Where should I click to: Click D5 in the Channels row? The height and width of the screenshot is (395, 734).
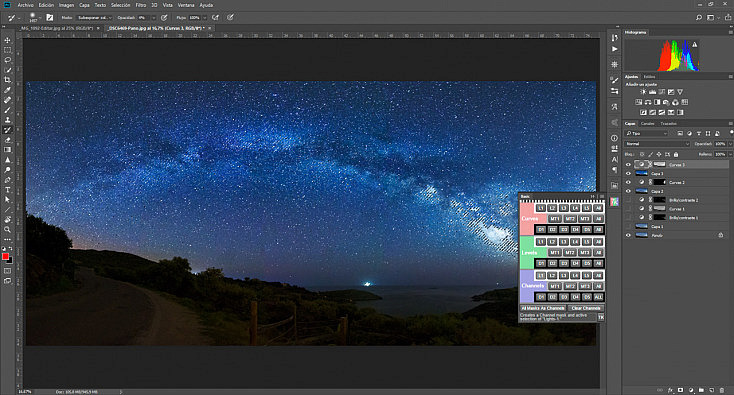[587, 297]
